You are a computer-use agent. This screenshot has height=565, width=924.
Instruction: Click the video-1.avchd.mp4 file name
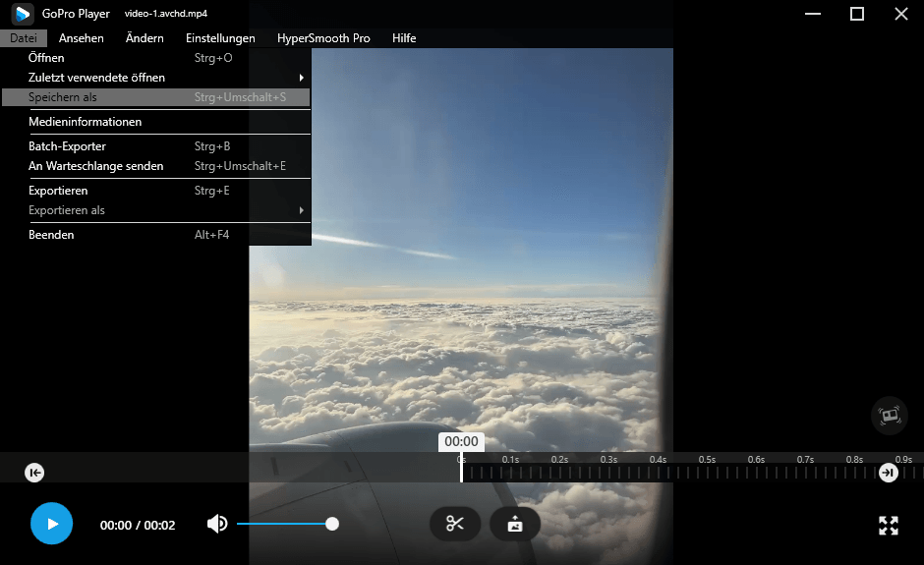(x=165, y=14)
